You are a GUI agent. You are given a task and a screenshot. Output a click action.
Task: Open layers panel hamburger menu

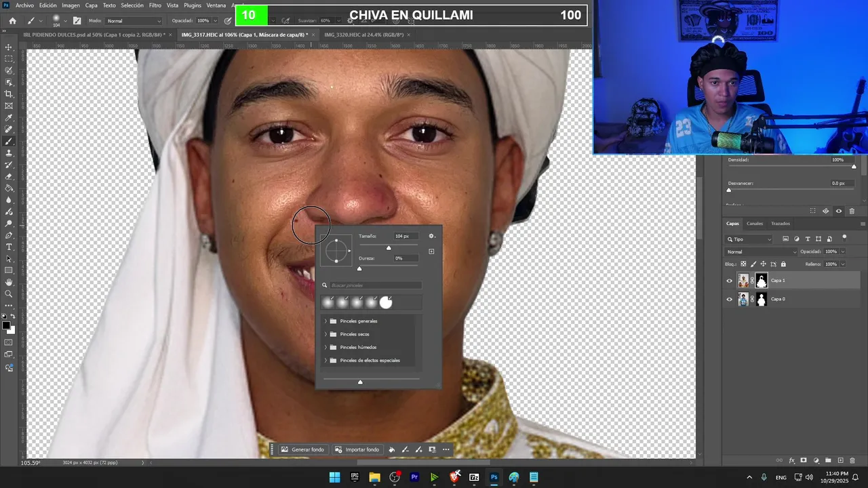863,224
